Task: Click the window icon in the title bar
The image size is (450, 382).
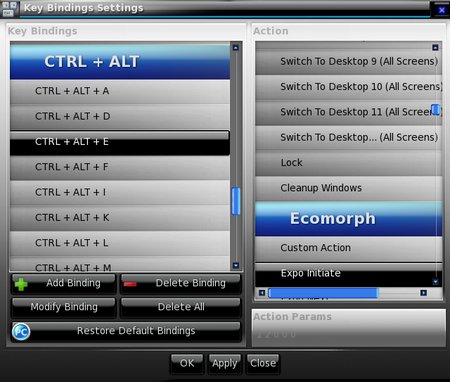Action: (x=9, y=8)
